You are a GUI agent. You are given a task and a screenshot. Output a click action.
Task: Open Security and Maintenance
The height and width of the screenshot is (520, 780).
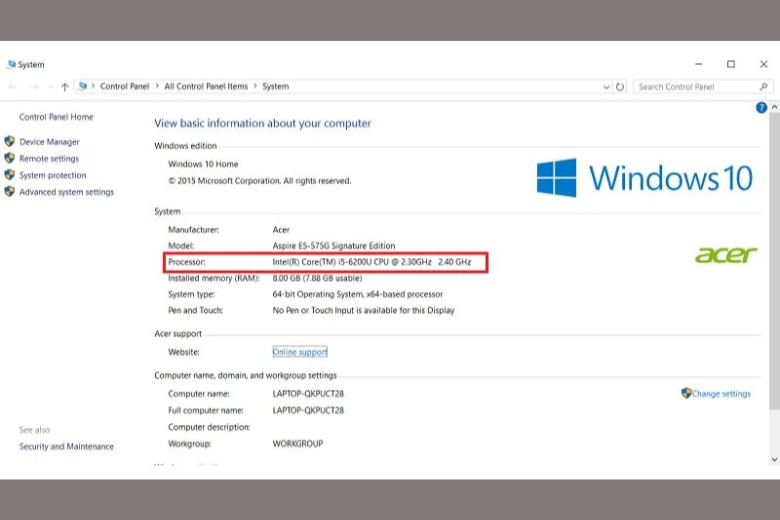(x=66, y=446)
